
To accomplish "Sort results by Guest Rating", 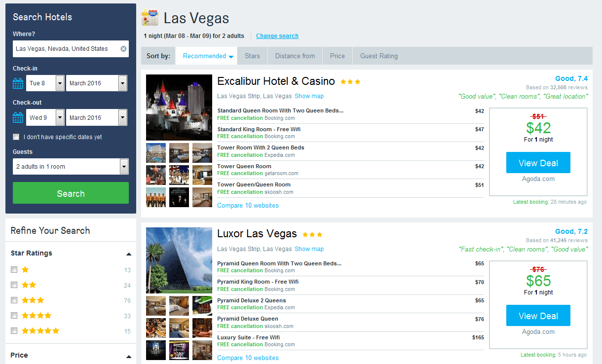I will (379, 56).
